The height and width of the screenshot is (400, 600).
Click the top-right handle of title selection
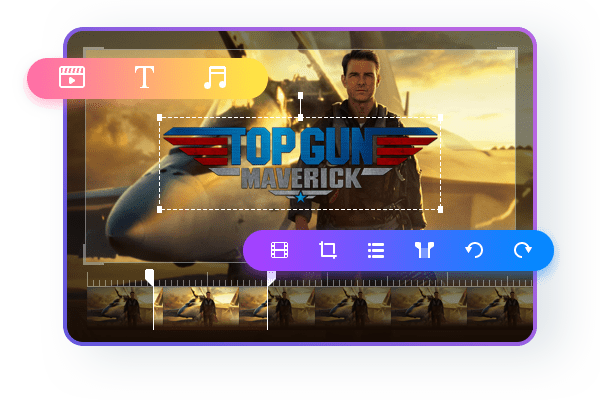tap(440, 118)
